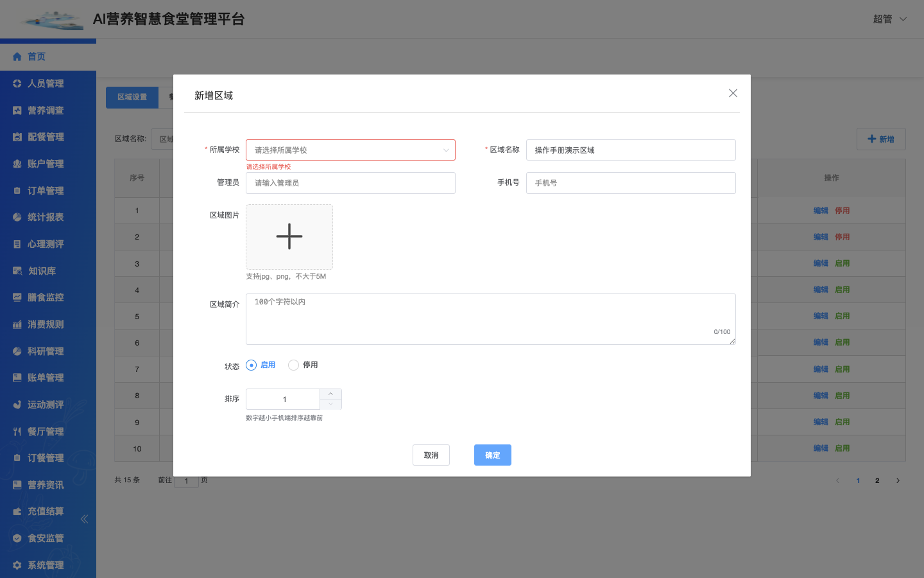The width and height of the screenshot is (924, 578).
Task: Click the 确定 button
Action: click(493, 455)
